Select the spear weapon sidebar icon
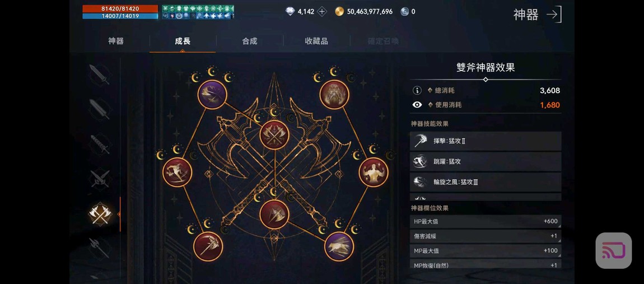 point(99,248)
